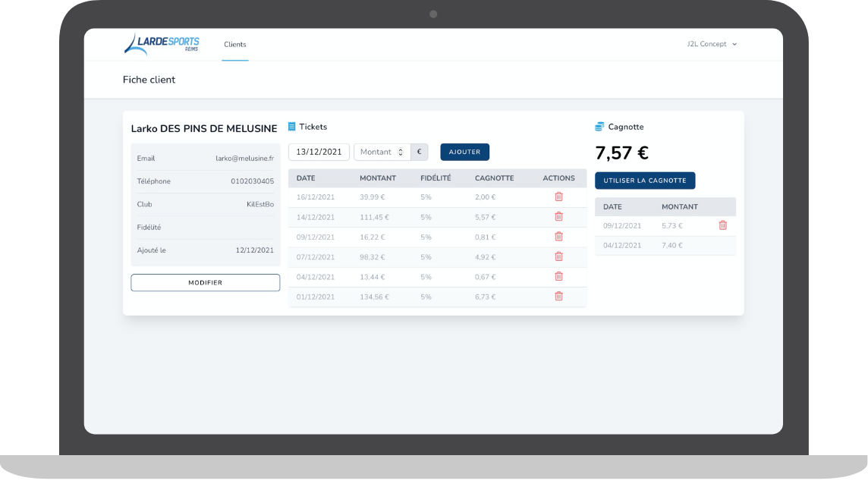This screenshot has width=868, height=487.
Task: Click trash icon for the 07/12/2021 ticket
Action: (x=558, y=256)
